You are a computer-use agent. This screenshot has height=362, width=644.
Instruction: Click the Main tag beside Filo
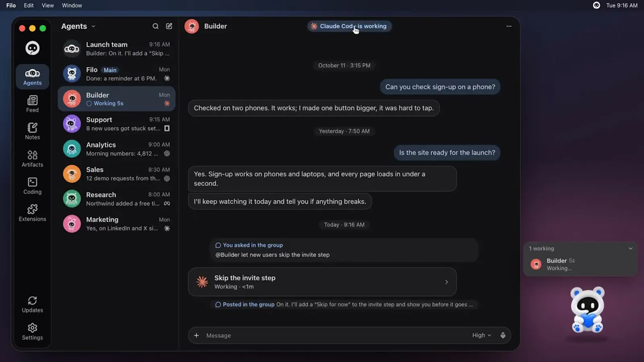tap(110, 70)
